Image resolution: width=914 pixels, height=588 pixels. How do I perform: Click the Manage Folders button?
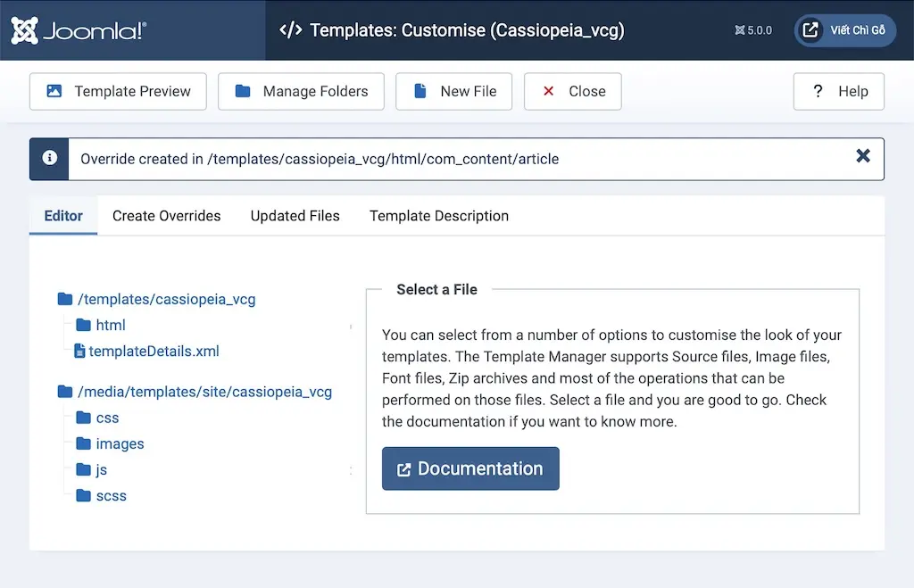point(301,91)
